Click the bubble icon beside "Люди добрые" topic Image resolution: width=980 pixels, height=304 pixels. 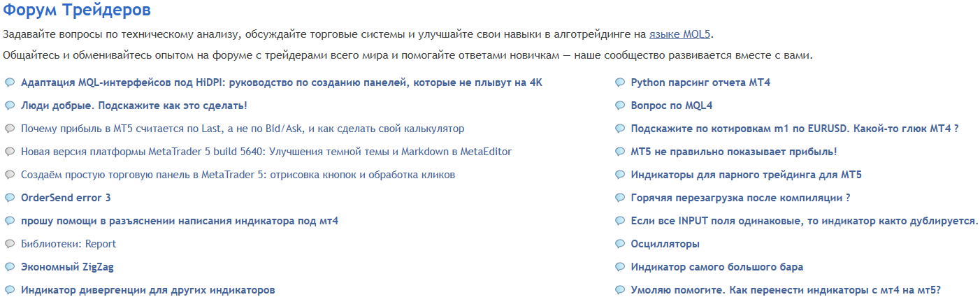[10, 106]
